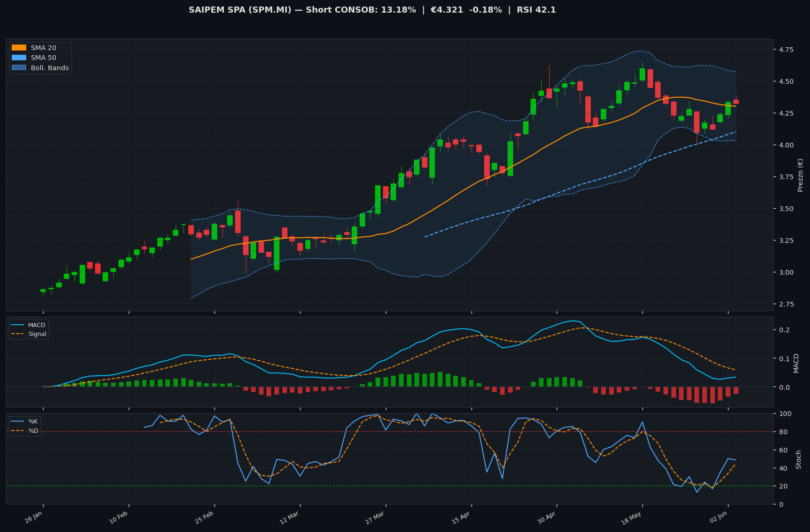Click the 60 stochastic axis label
Viewport: 810px width, 532px height.
[x=782, y=450]
